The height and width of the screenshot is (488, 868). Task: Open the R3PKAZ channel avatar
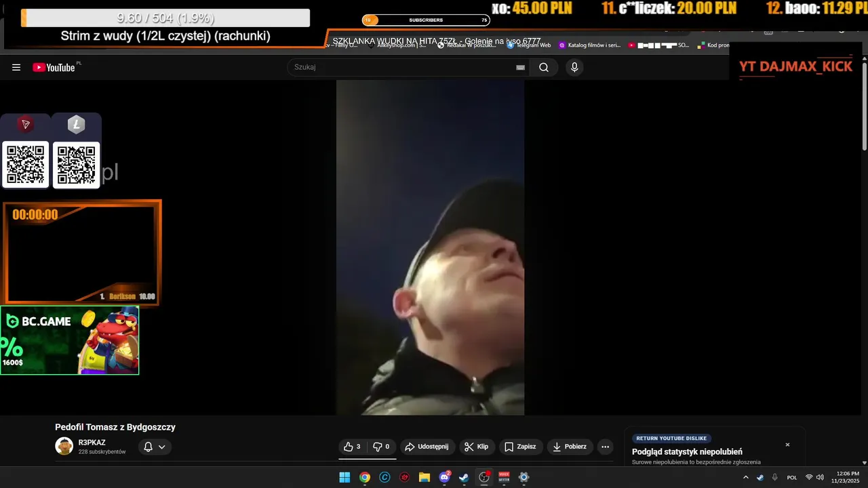(x=64, y=446)
